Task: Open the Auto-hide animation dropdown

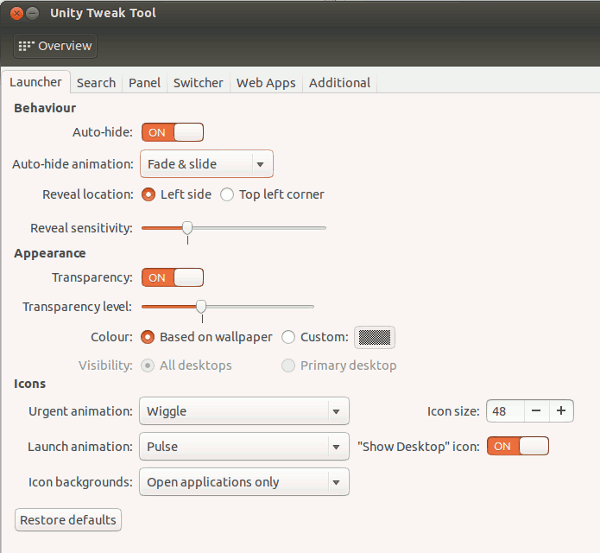Action: click(x=207, y=164)
